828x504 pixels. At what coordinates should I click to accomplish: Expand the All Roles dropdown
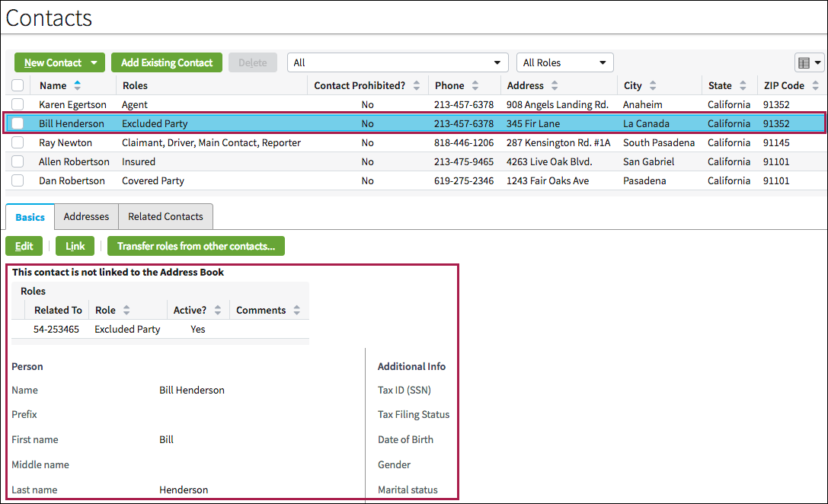coord(604,62)
